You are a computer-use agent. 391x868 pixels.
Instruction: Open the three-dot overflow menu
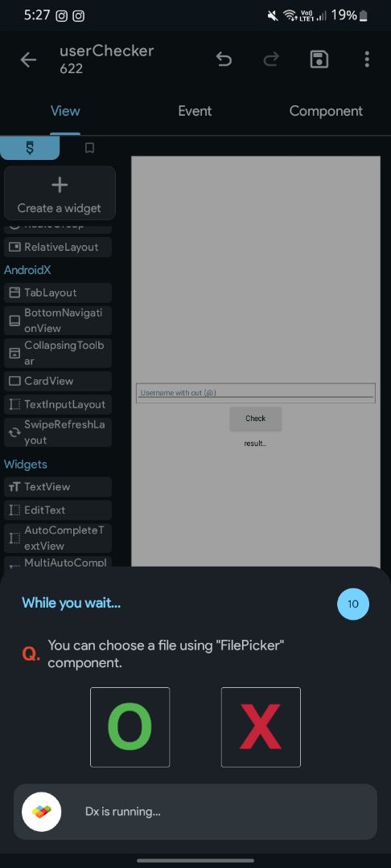click(x=367, y=59)
